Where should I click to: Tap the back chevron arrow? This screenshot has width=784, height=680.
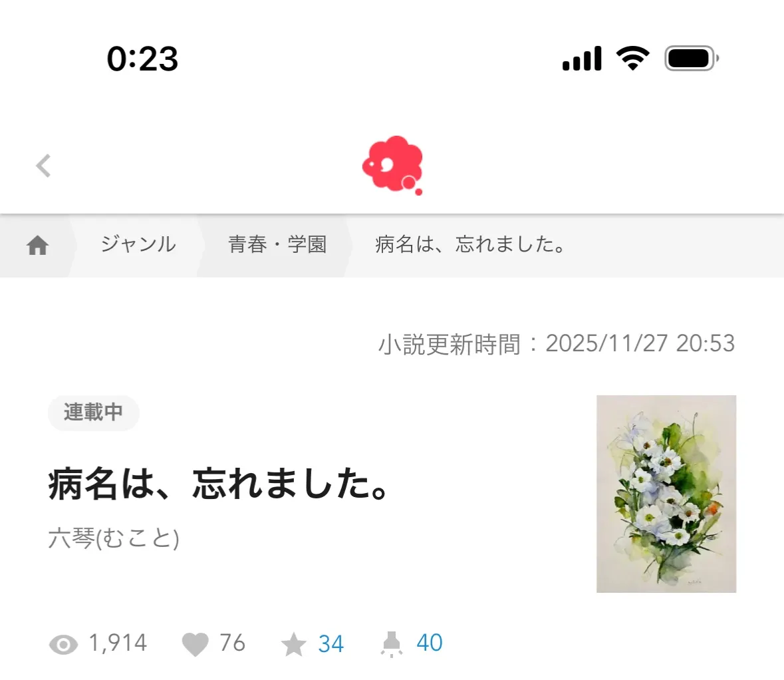click(43, 166)
